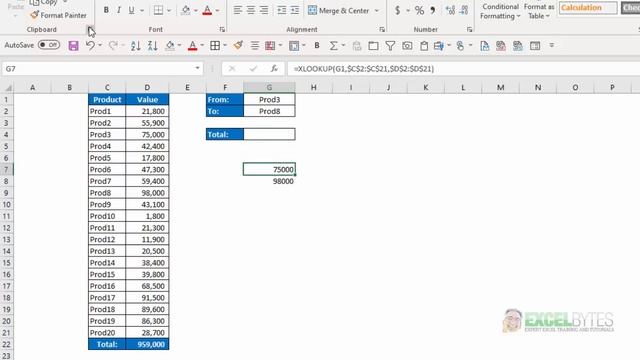The width and height of the screenshot is (640, 360).
Task: Open Number group dialog launcher
Action: click(x=469, y=29)
